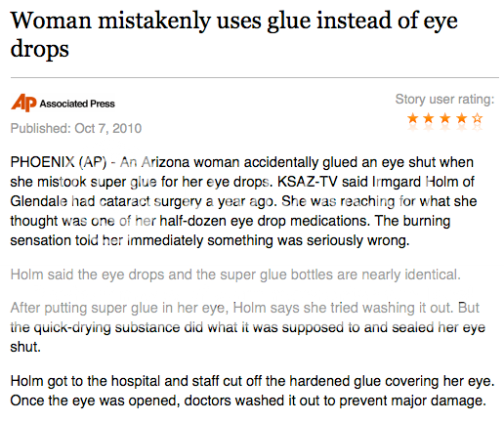Rate the story three stars
Screen dimensions: 504x422
tap(444, 118)
